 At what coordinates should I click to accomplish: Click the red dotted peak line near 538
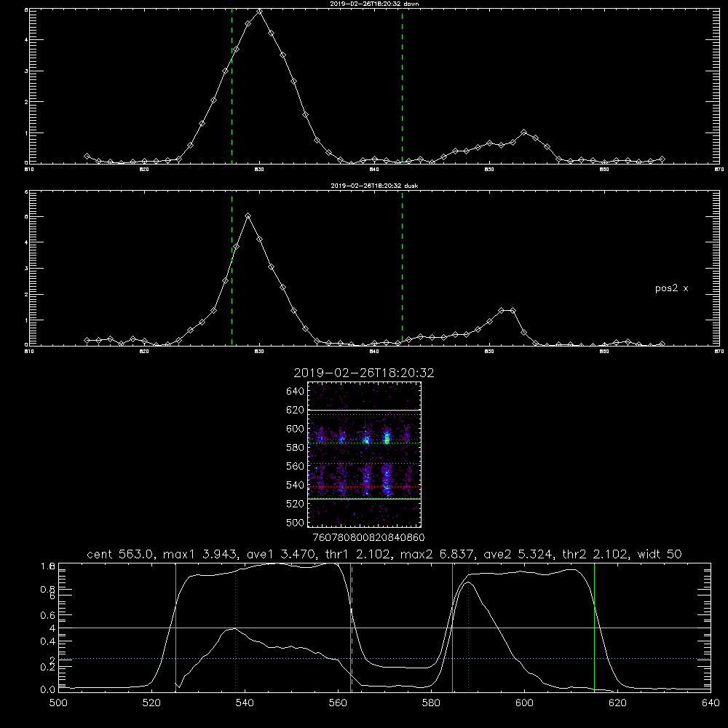(236, 628)
